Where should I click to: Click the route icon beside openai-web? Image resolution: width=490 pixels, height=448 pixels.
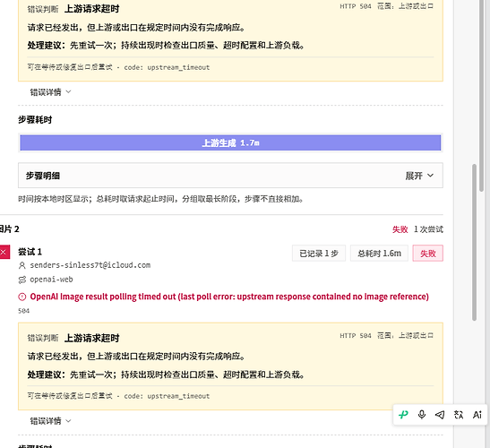[x=21, y=280]
